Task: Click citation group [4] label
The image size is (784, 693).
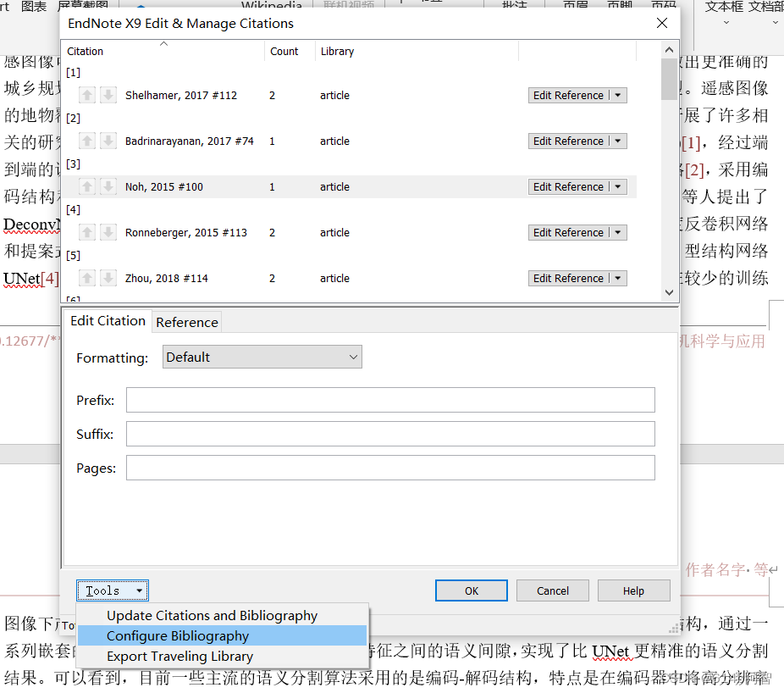Action: coord(73,209)
